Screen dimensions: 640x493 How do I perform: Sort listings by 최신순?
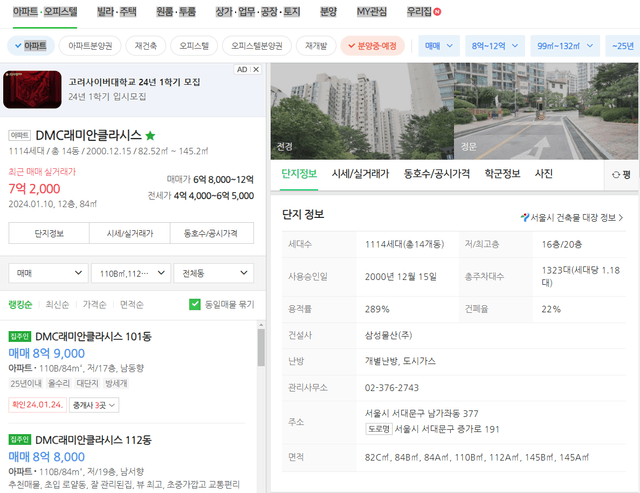(x=57, y=304)
